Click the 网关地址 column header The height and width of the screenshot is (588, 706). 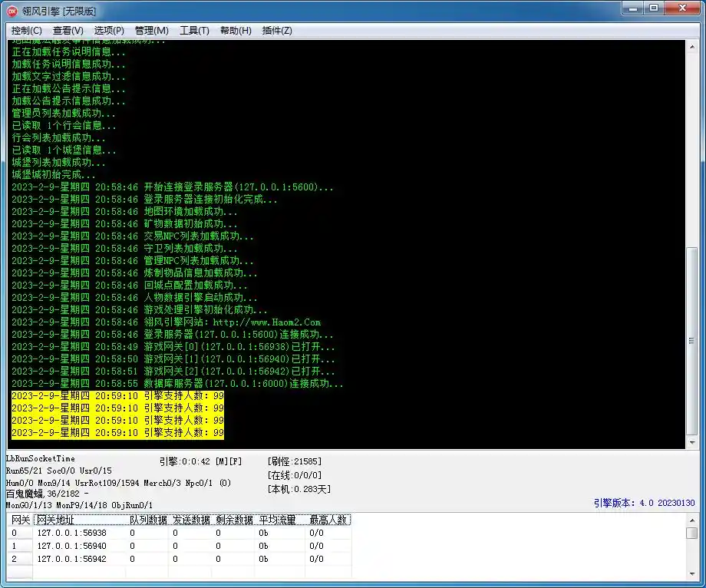[80, 520]
